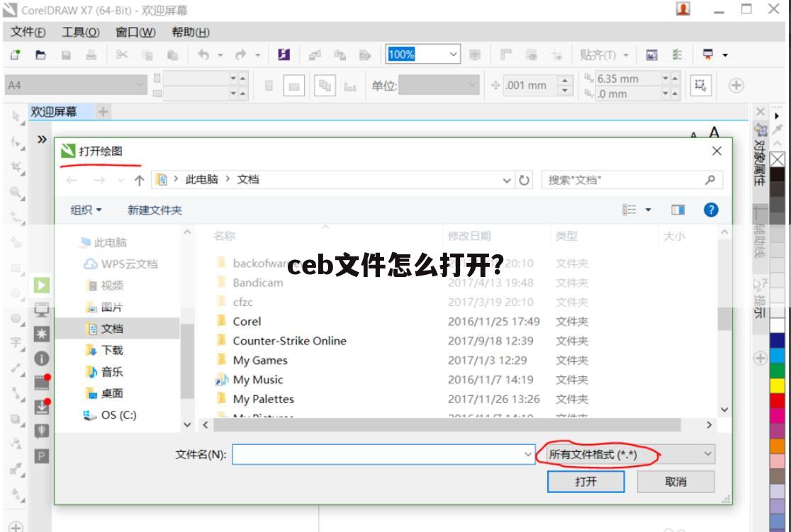Click the treat-as-filled bounding icon in property bar
Viewport: 791px width, 532px height.
(x=700, y=85)
